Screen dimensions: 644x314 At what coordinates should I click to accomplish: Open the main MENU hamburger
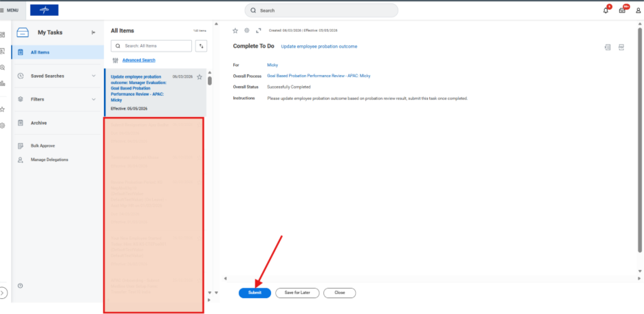coord(10,10)
